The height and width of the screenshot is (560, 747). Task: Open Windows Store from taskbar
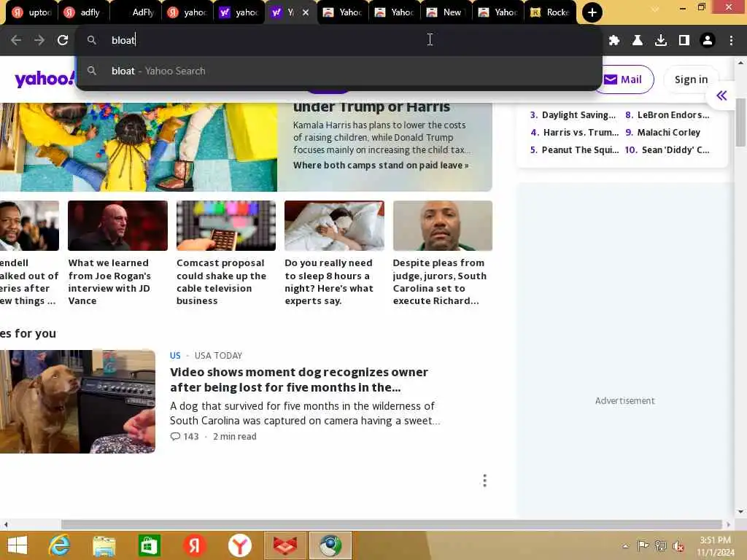coord(149,545)
